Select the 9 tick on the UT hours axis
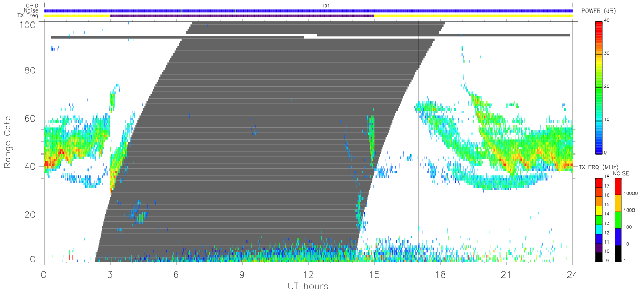The height and width of the screenshot is (297, 644). pos(242,274)
